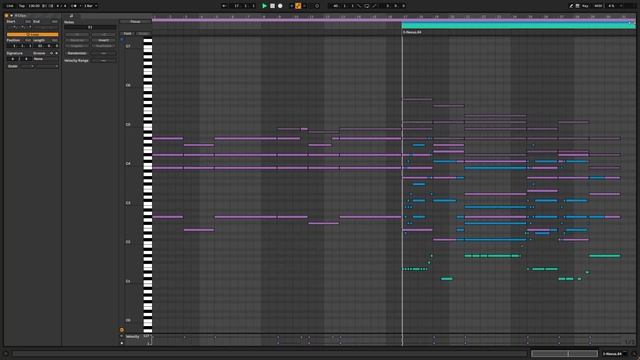Adjust the Velocity Range slider
640x360 pixels.
pos(103,60)
